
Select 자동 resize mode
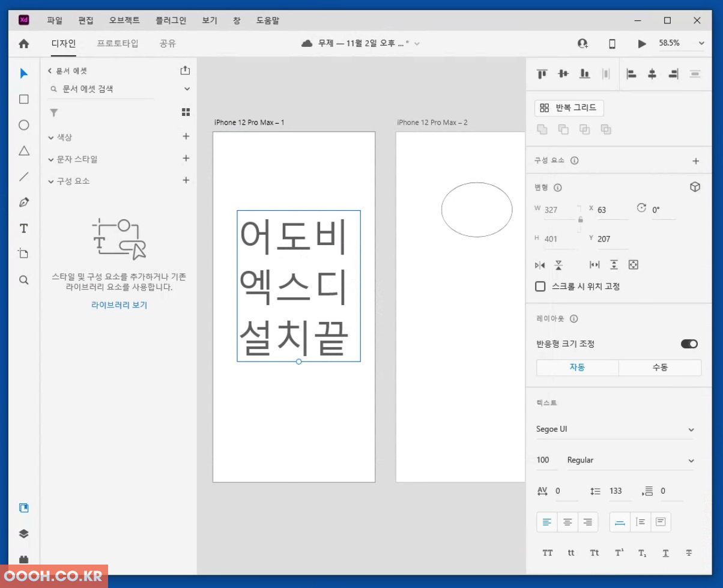click(577, 368)
